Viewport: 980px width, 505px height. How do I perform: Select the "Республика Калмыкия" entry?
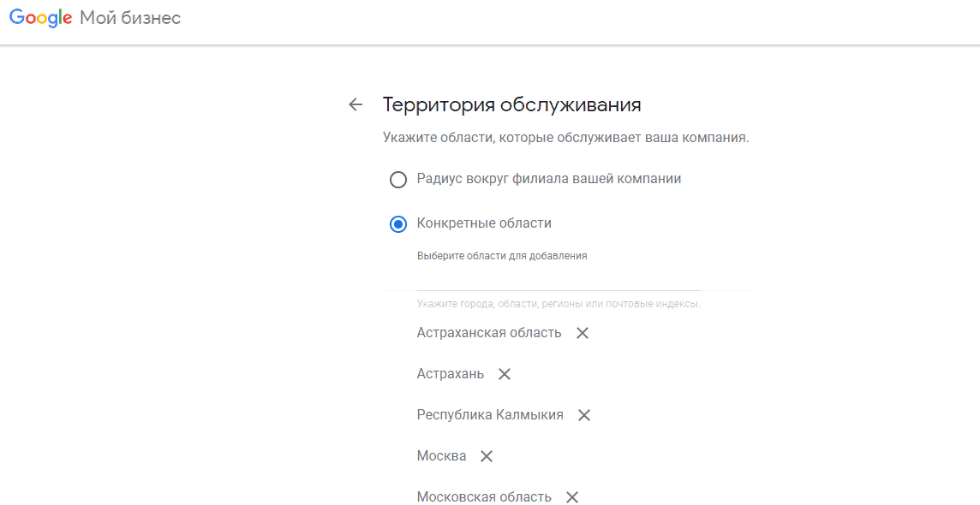489,414
